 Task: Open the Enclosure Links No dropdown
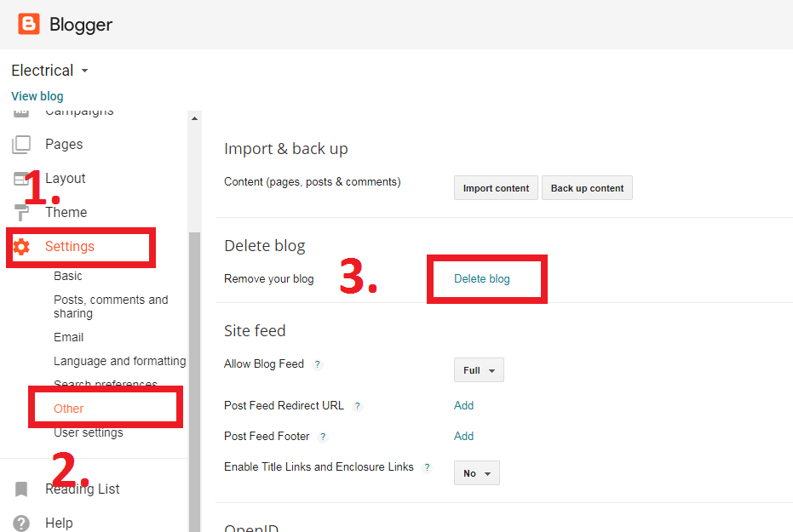(477, 473)
